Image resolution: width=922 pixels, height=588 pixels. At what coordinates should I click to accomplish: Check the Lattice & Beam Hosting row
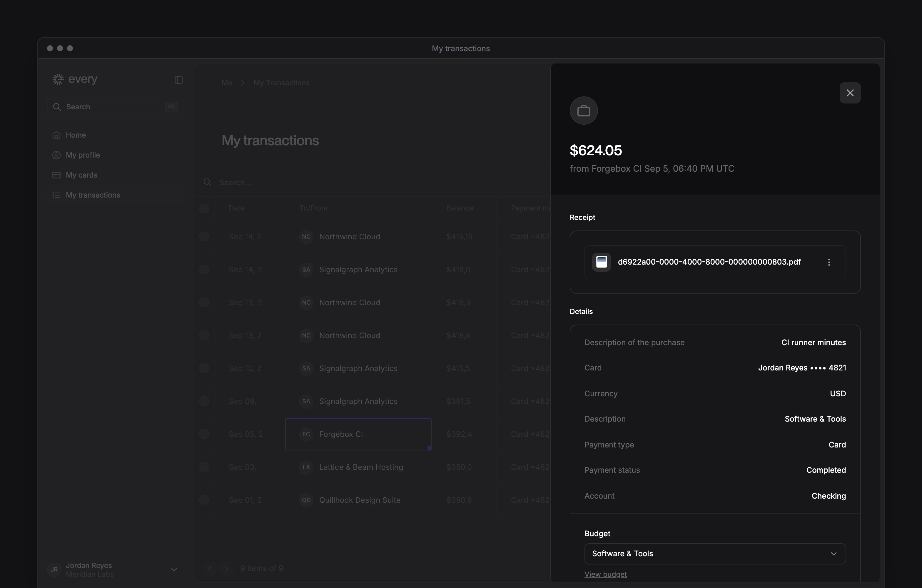pos(204,467)
